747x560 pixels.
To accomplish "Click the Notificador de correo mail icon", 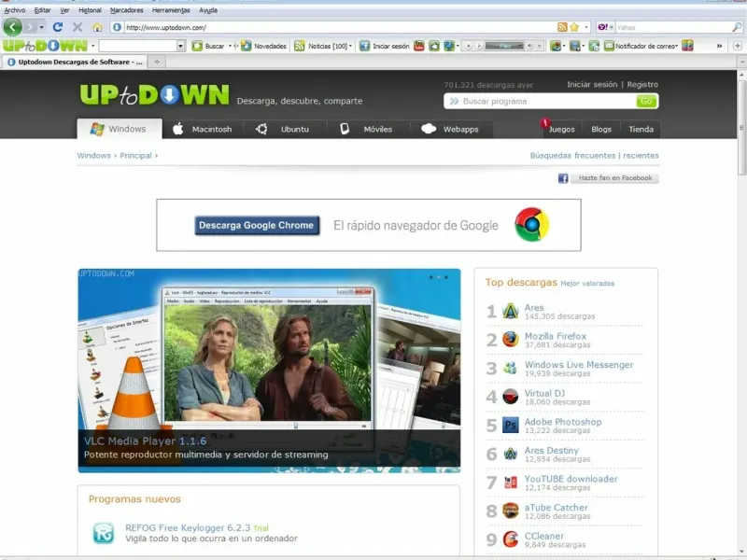I will coord(609,46).
